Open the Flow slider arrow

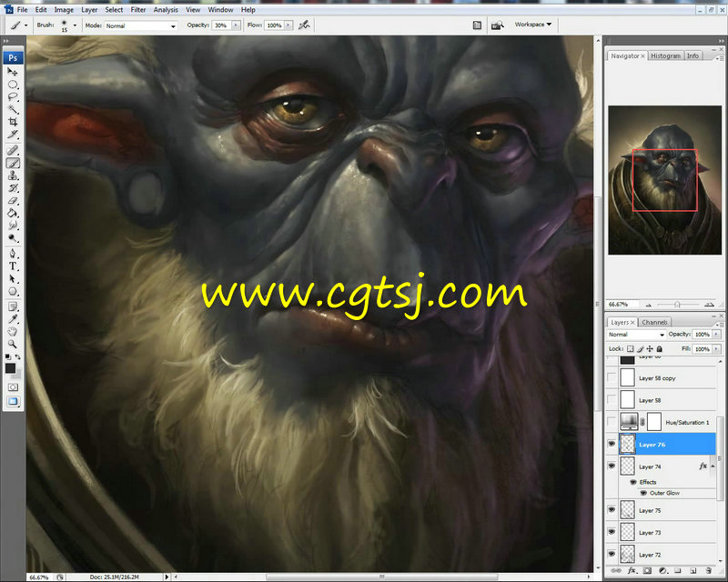[x=288, y=25]
